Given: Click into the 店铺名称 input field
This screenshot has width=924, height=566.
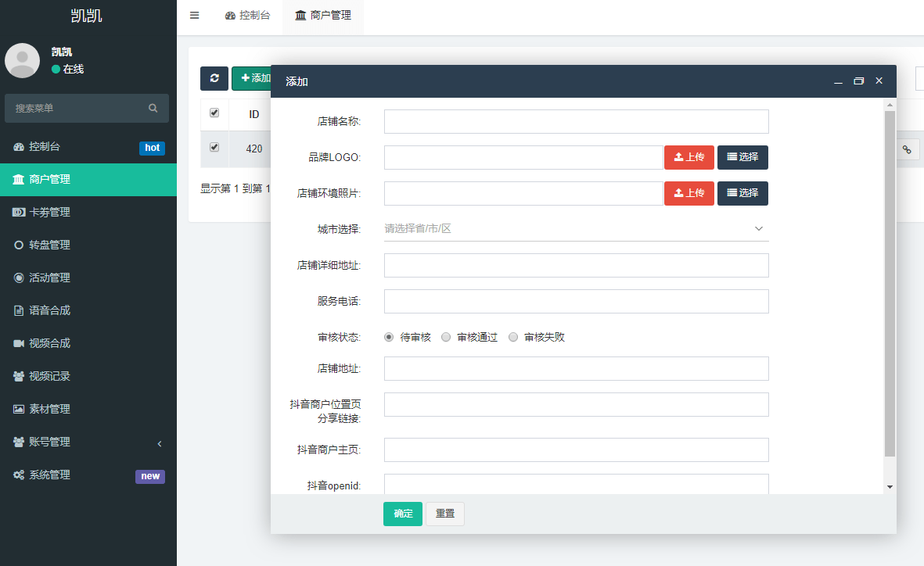Looking at the screenshot, I should 576,121.
